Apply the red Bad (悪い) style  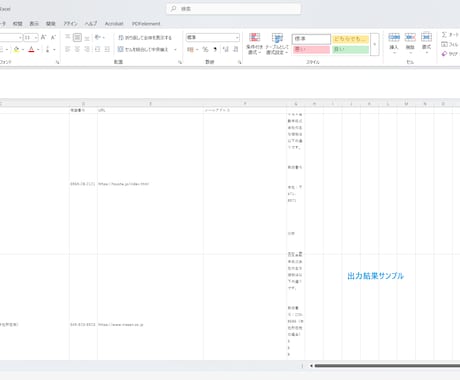pyautogui.click(x=312, y=50)
